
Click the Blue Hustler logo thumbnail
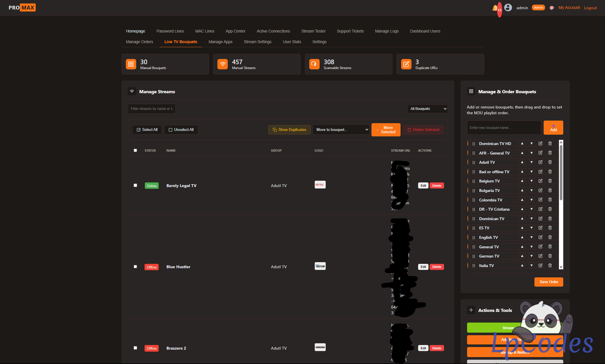(x=320, y=266)
